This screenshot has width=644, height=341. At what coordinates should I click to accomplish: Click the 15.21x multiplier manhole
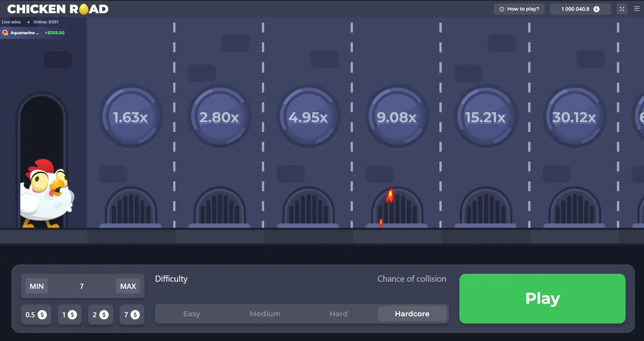[x=486, y=117]
